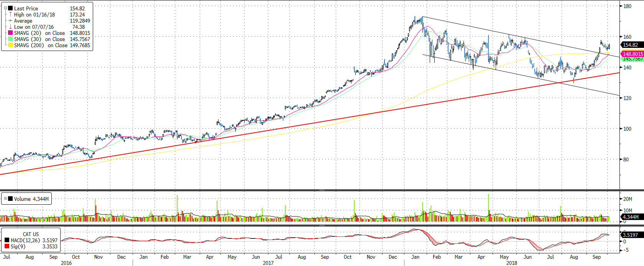Click the green 145.7567 axis tag
The height and width of the screenshot is (266, 644).
pos(633,59)
